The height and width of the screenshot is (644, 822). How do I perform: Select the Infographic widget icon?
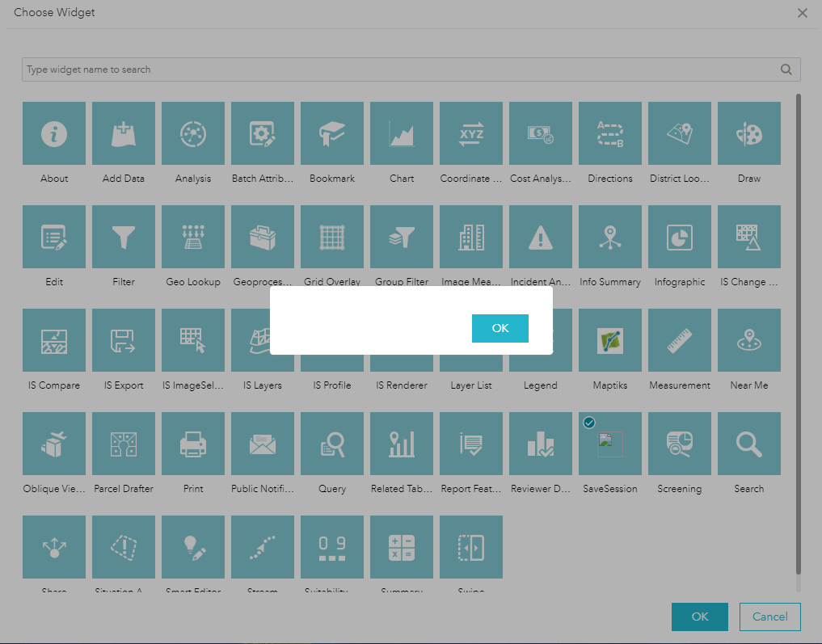[x=679, y=237]
